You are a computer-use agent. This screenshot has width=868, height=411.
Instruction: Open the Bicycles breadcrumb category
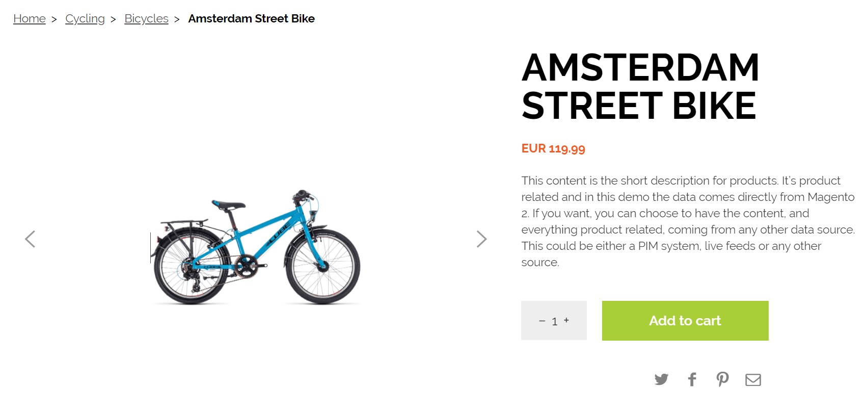[146, 19]
